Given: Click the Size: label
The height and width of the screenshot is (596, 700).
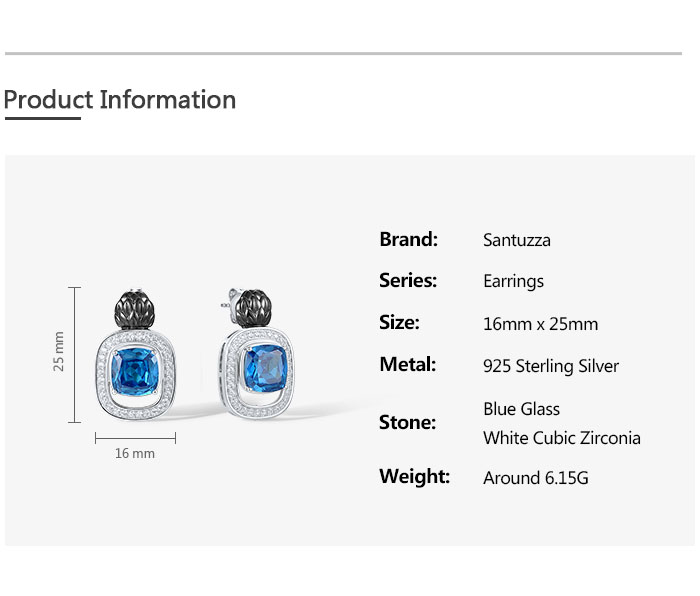Looking at the screenshot, I should (x=399, y=323).
